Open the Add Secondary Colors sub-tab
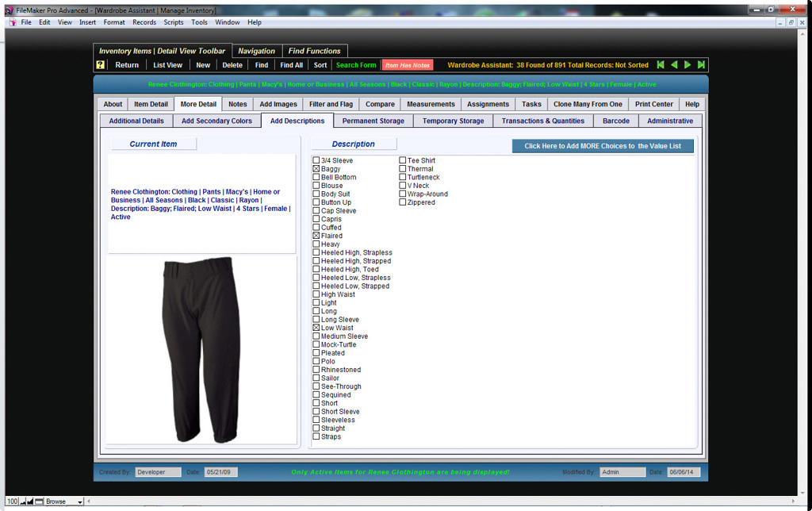Viewport: 812px width, 511px height. (216, 121)
